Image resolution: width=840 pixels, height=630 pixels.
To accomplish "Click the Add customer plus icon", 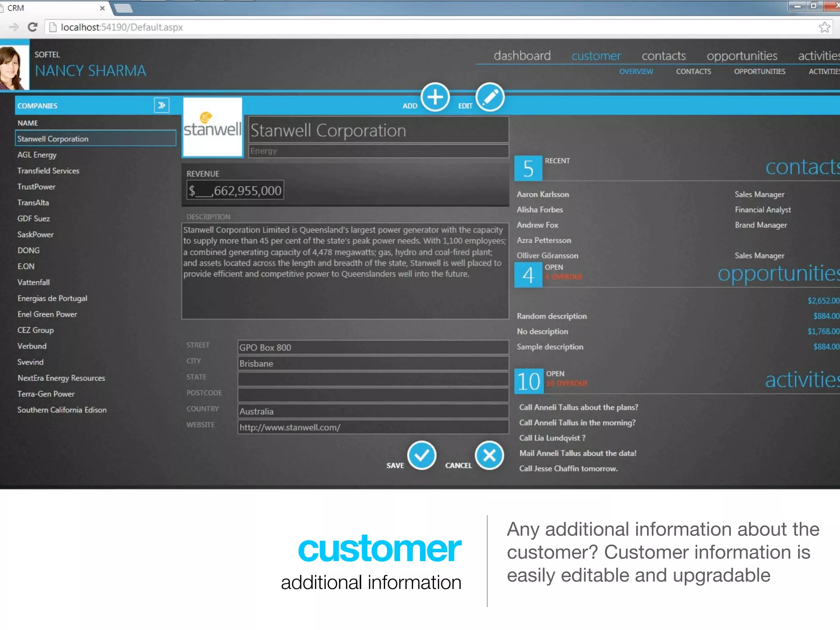I will pos(435,97).
